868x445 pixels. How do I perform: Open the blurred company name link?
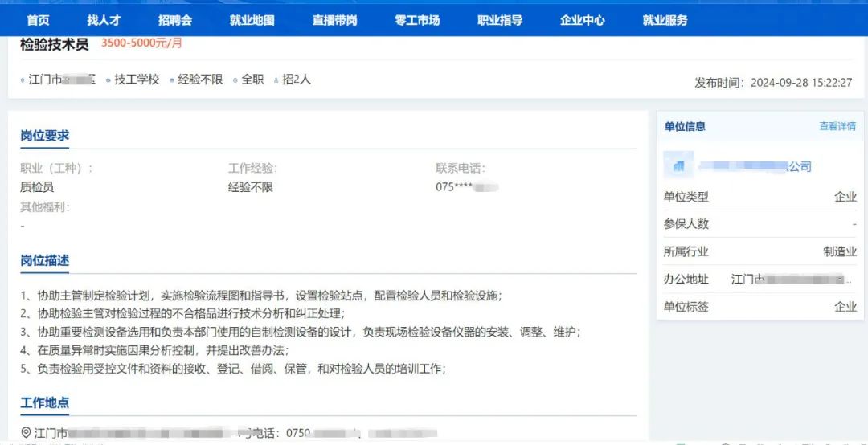(754, 166)
